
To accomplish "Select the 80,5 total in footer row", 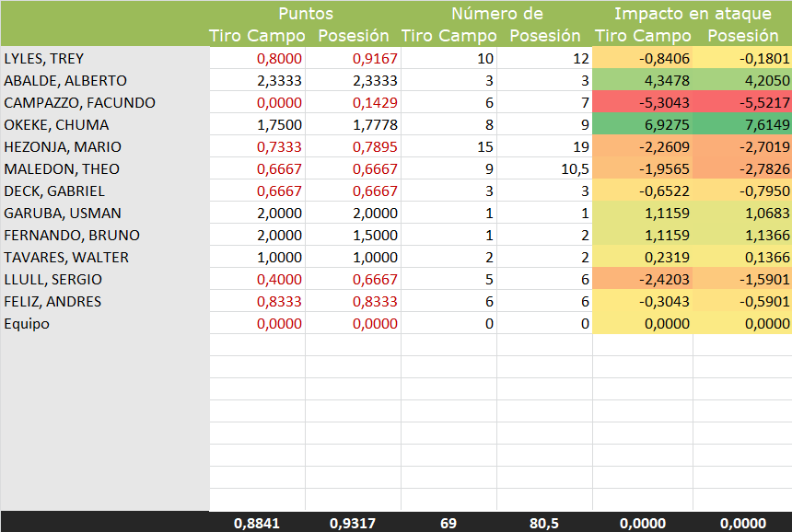I will point(543,522).
